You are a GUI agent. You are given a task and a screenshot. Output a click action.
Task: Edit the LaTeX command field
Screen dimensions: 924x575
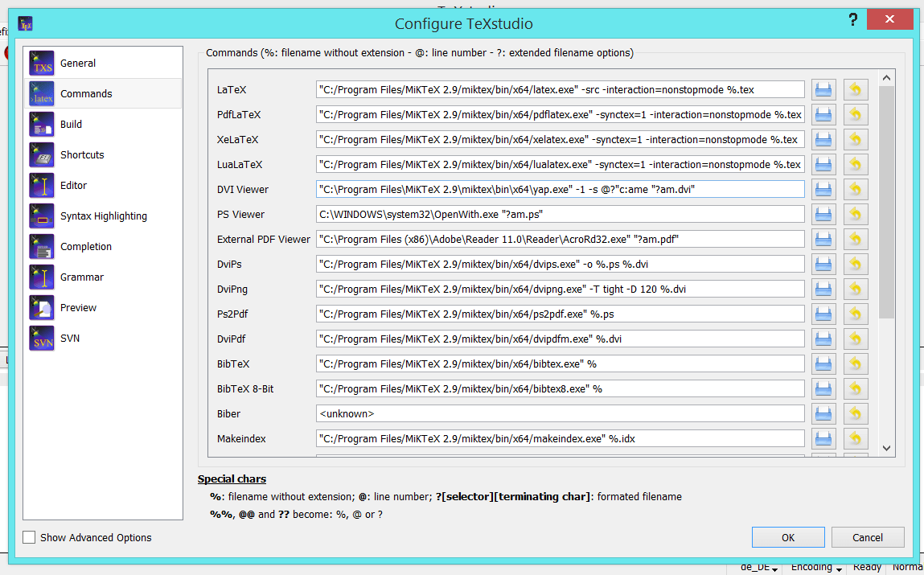560,90
